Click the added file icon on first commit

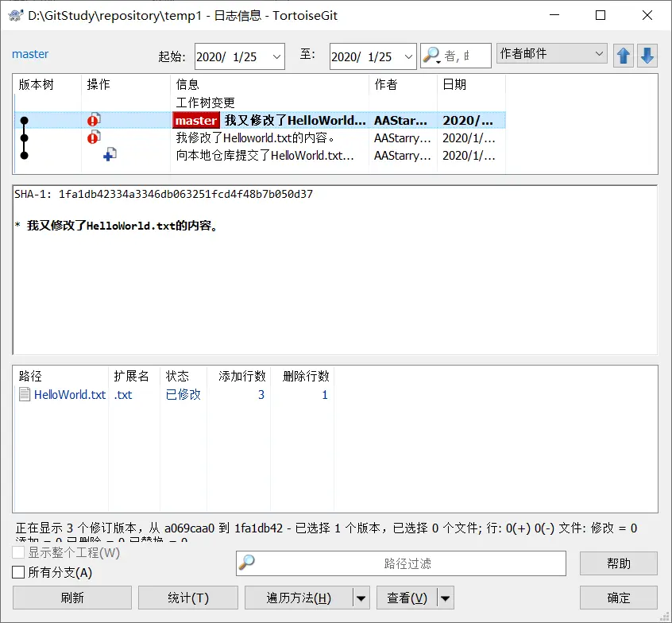coord(109,153)
